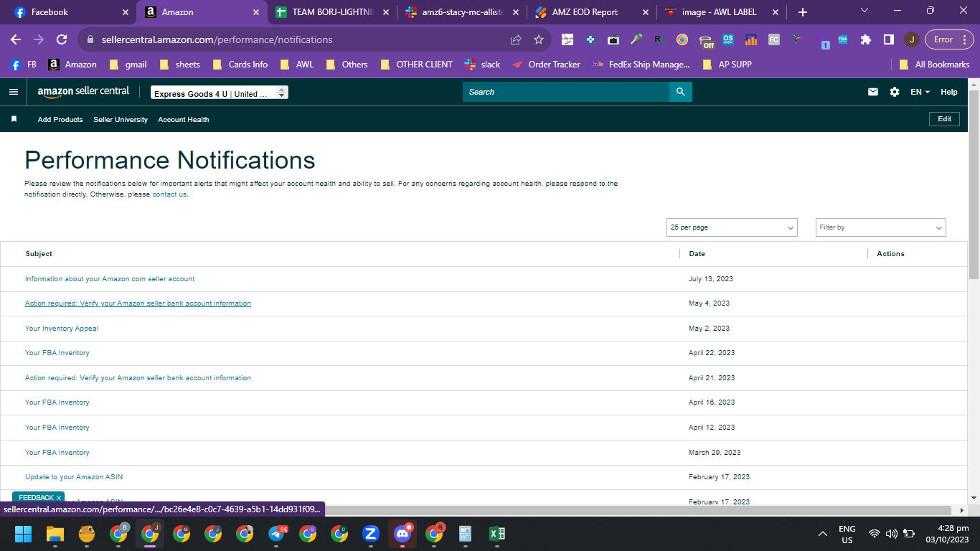Click the FC extension icon
The height and width of the screenshot is (551, 980).
tap(773, 39)
